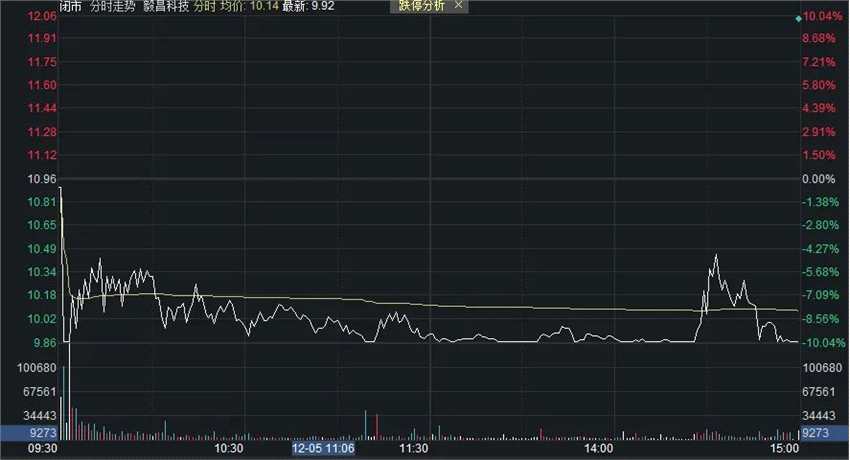
Task: Click the 最新 9.92 value
Action: [308, 7]
